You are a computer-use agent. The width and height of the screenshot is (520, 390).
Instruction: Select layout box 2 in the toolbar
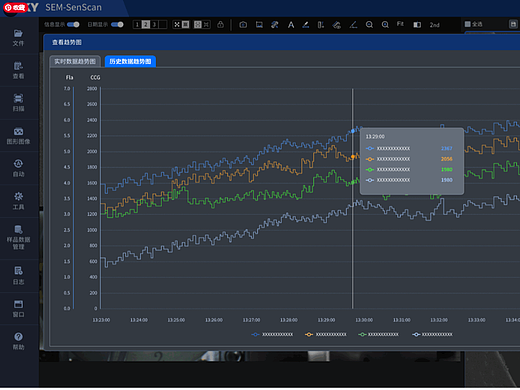click(146, 25)
